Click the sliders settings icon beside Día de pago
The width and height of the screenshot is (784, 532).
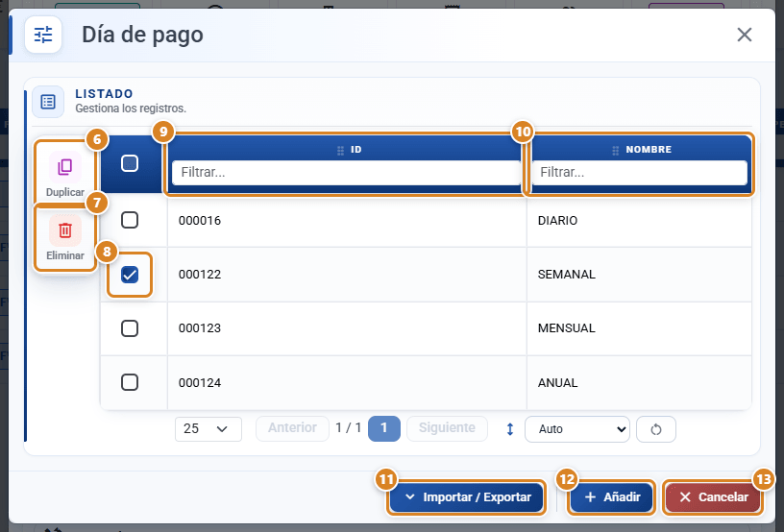(x=43, y=35)
